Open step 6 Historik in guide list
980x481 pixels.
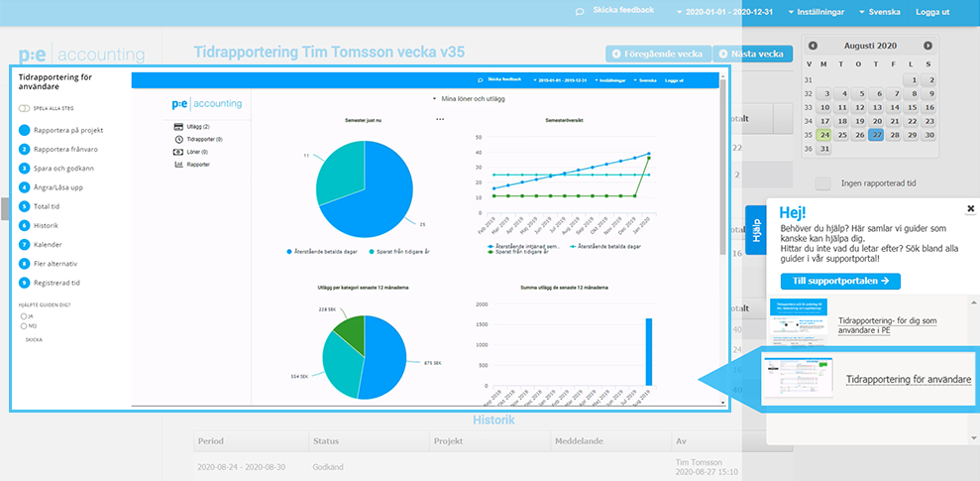pos(39,225)
